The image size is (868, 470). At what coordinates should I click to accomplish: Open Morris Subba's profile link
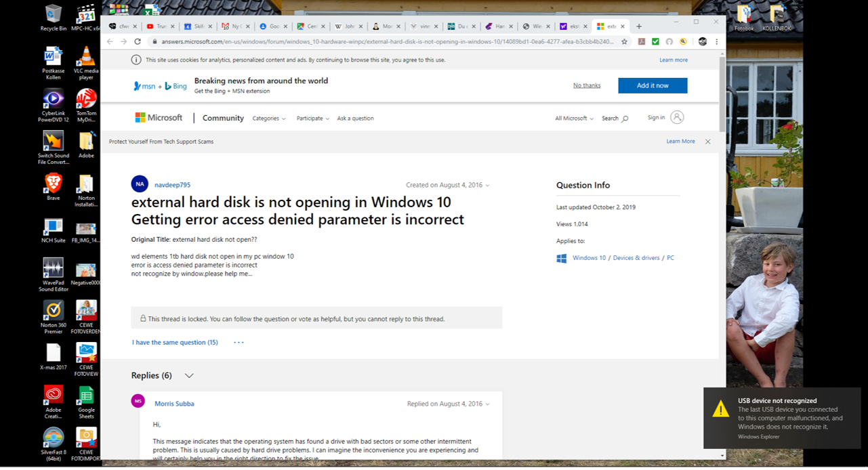(x=174, y=404)
